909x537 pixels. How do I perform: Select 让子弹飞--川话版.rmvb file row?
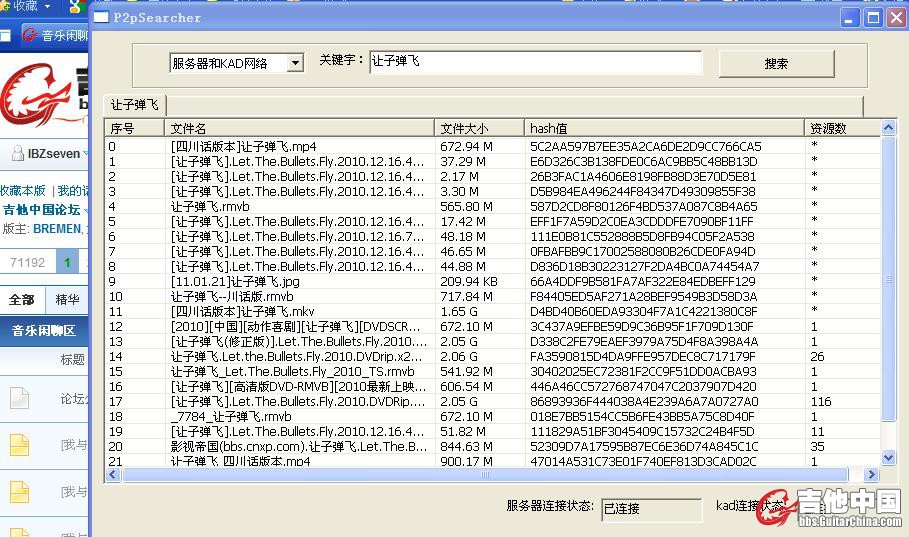232,296
